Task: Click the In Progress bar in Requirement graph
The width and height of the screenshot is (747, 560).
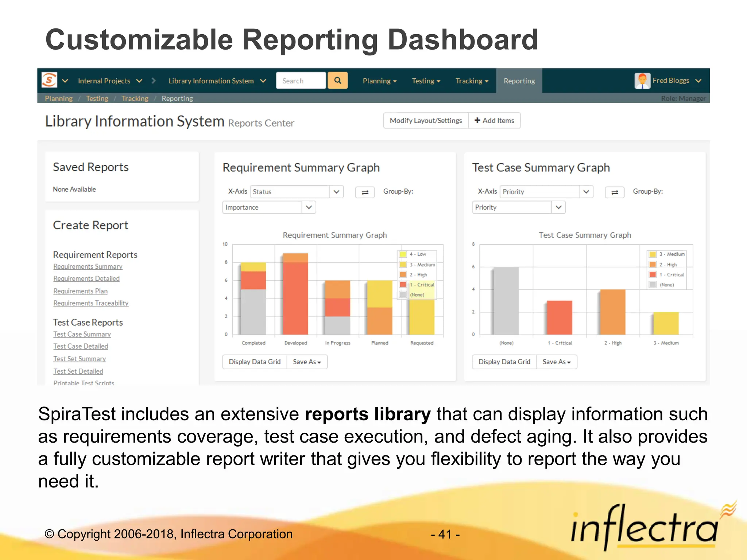Action: click(x=337, y=308)
